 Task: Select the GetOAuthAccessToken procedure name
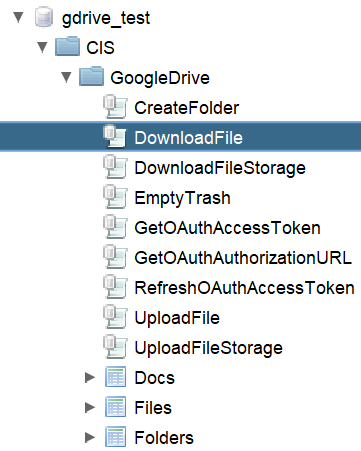point(228,228)
